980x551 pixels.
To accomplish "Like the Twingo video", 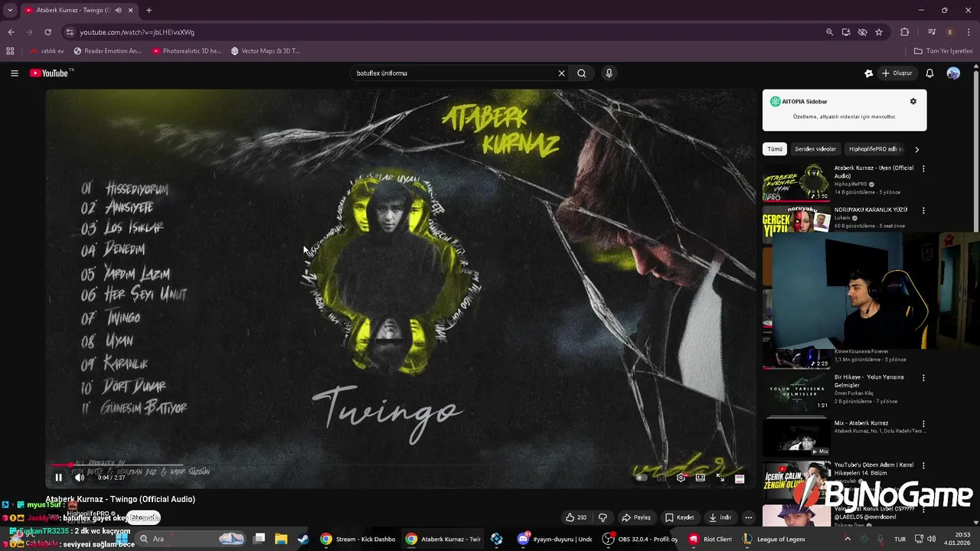I will click(576, 517).
